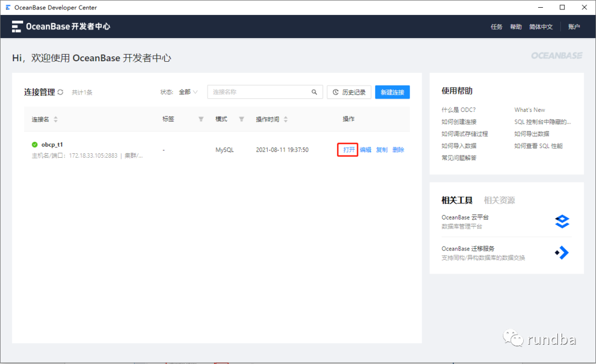596x364 pixels.
Task: Click the search magnifier icon
Action: pyautogui.click(x=315, y=92)
